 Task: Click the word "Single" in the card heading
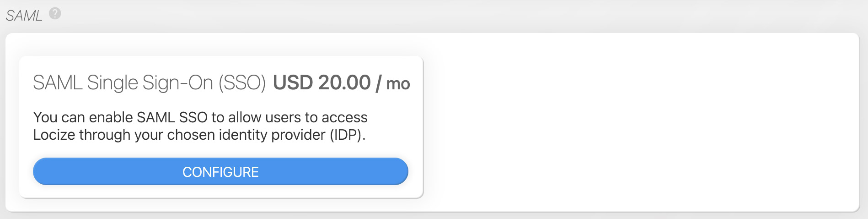113,83
